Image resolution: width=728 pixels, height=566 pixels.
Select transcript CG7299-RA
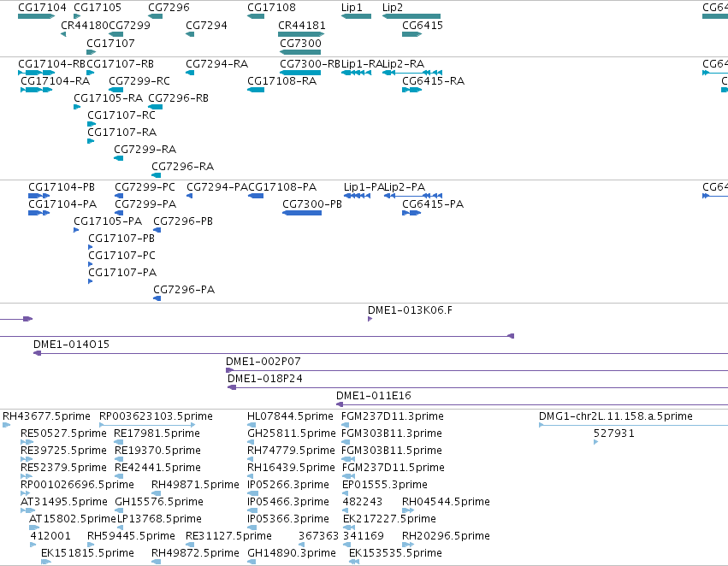point(118,159)
